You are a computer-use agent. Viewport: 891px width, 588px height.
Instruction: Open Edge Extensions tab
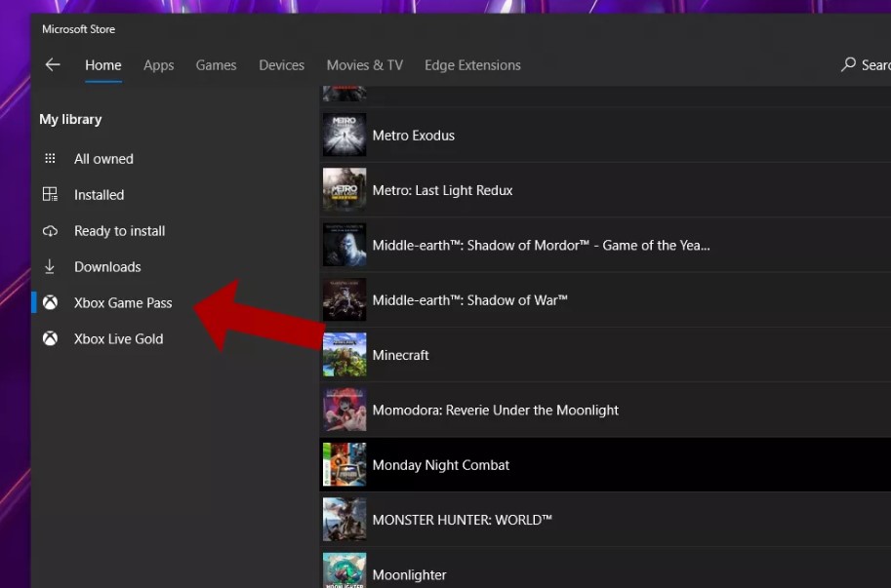[472, 65]
